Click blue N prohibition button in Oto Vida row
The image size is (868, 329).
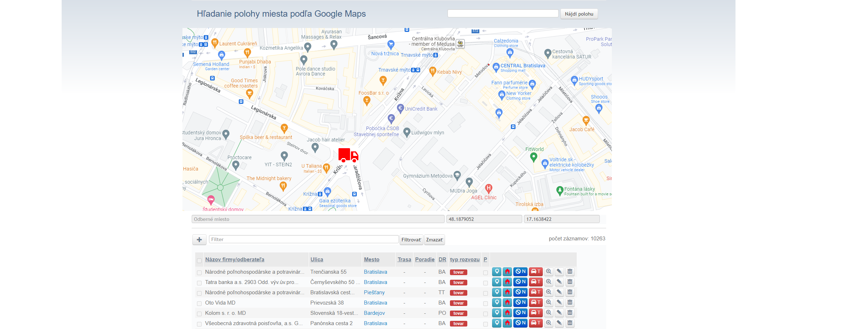tap(520, 302)
